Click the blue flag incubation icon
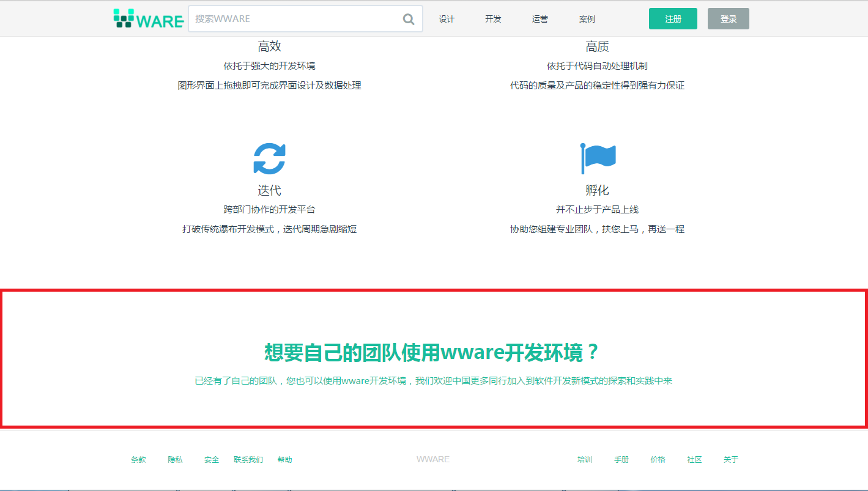 (x=598, y=159)
